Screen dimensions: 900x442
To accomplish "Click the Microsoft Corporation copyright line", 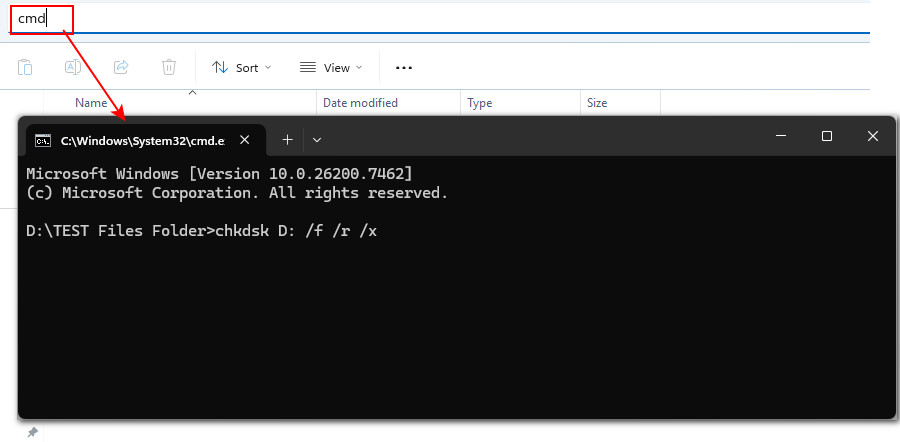I will 237,193.
